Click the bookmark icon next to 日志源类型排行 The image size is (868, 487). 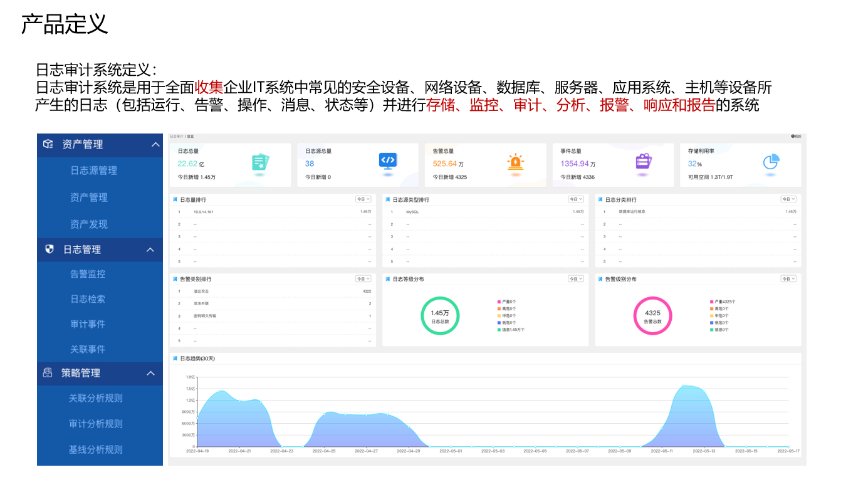click(388, 200)
